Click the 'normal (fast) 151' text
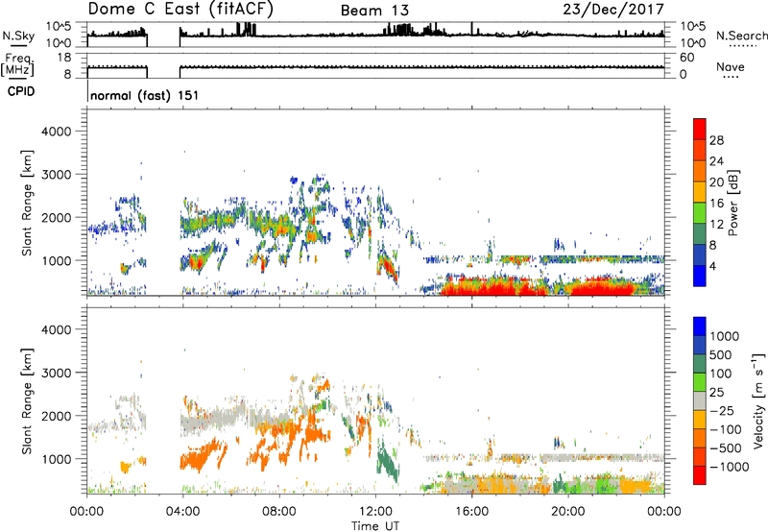Screen dimensions: 768x532 (145, 95)
